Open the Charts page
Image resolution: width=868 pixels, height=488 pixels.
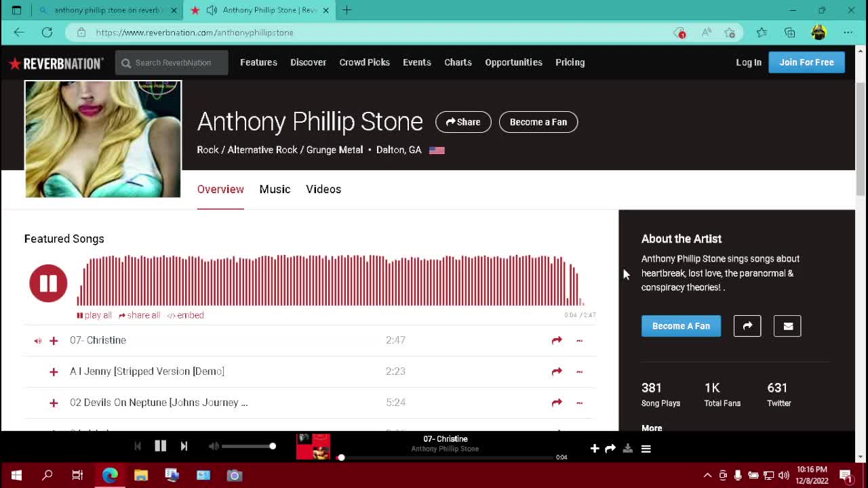click(x=458, y=62)
